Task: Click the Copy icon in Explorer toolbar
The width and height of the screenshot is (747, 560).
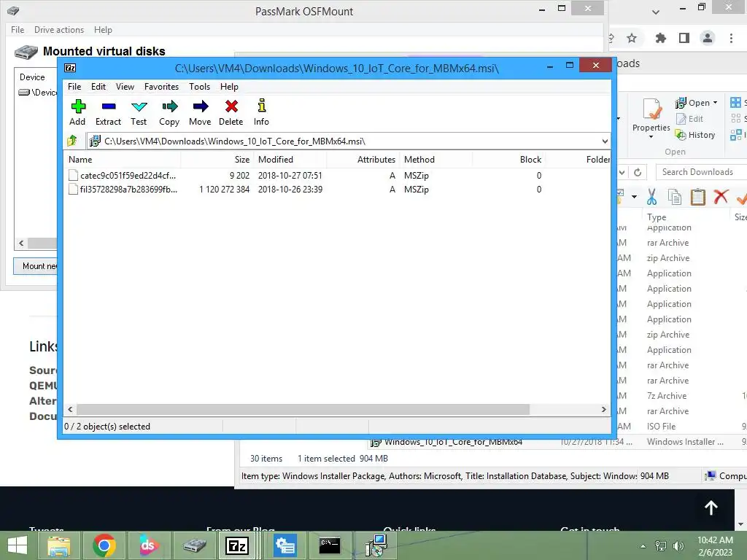Action: [675, 197]
